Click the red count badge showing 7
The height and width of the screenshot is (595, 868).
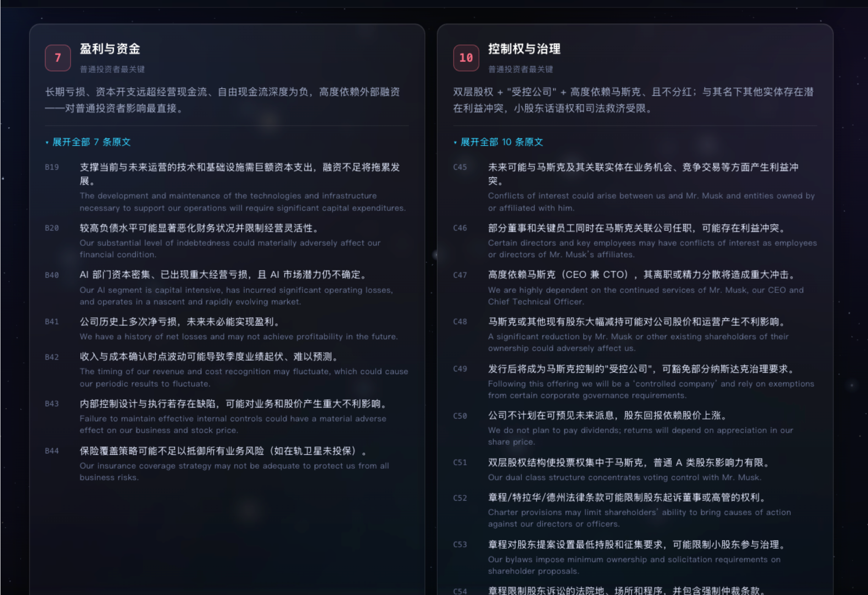(58, 58)
